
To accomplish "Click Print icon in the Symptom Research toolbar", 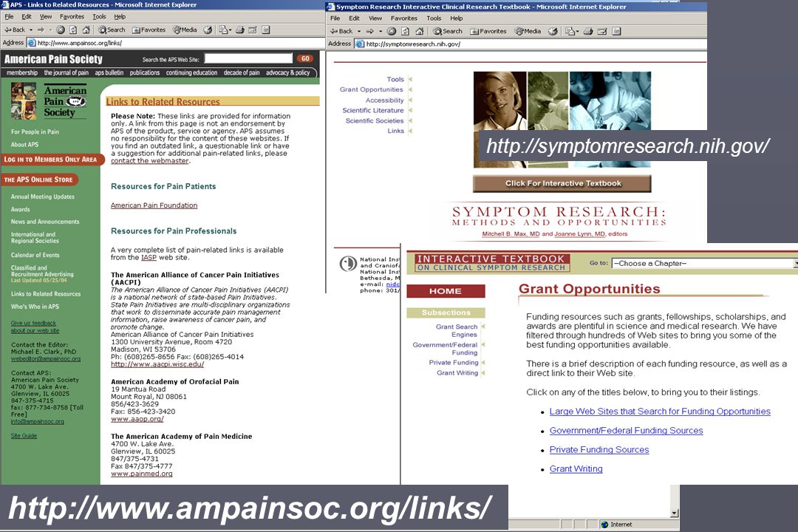I will 588,31.
